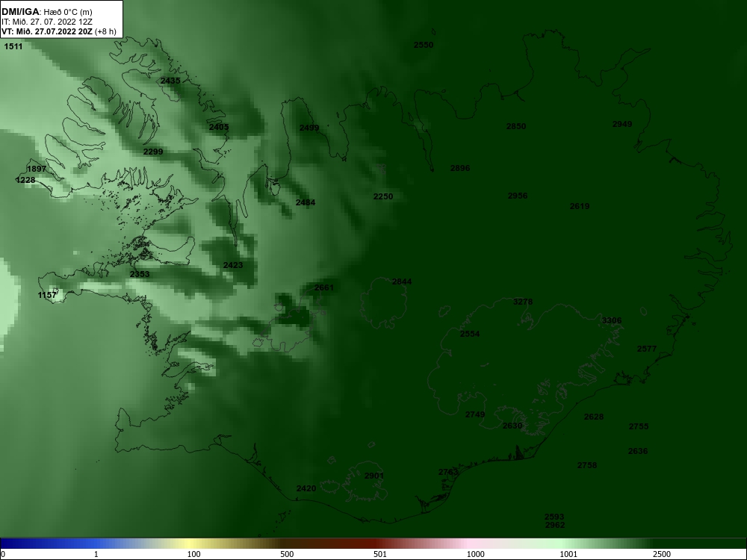Click the 2619 value on the map
The height and width of the screenshot is (560, 747).
click(580, 207)
